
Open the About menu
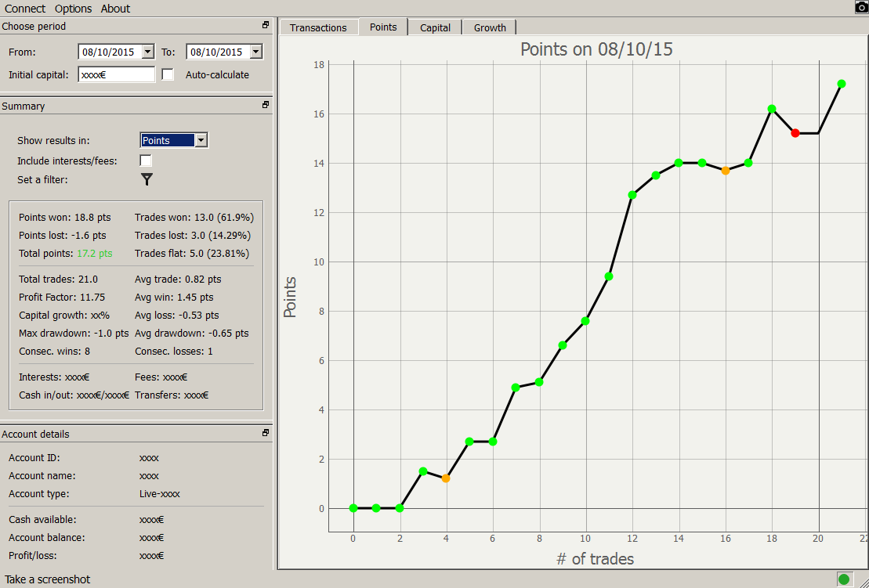(115, 9)
